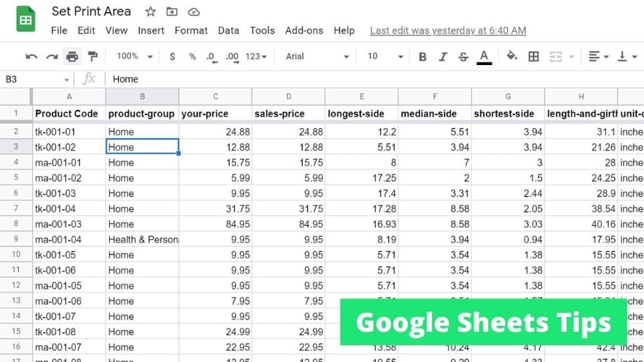Star the Set Print Area document

pyautogui.click(x=150, y=12)
